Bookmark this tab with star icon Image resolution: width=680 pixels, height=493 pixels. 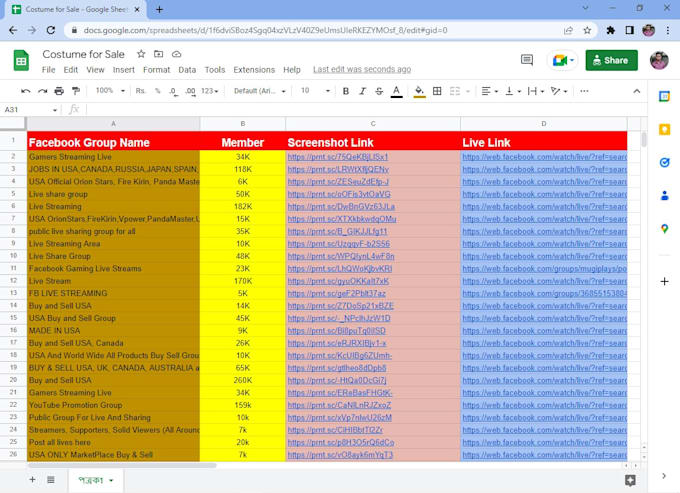(x=587, y=30)
